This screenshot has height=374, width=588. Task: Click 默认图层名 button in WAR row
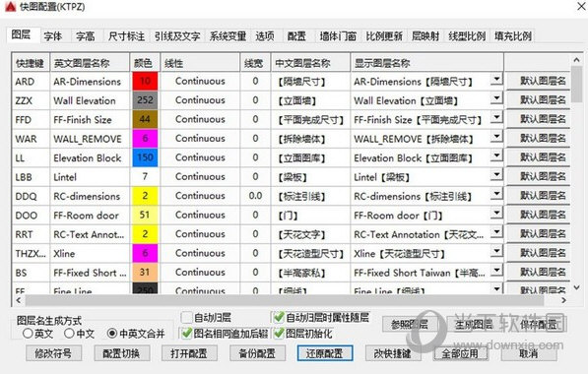point(538,139)
